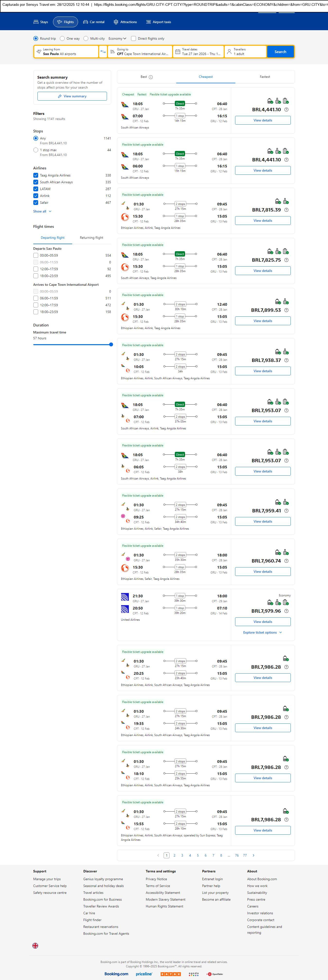
Task: Expand the Show all airlines list
Action: coord(42,212)
